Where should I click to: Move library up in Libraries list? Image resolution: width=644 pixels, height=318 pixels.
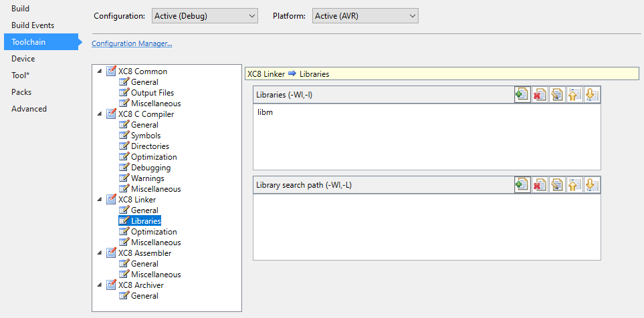click(x=574, y=95)
